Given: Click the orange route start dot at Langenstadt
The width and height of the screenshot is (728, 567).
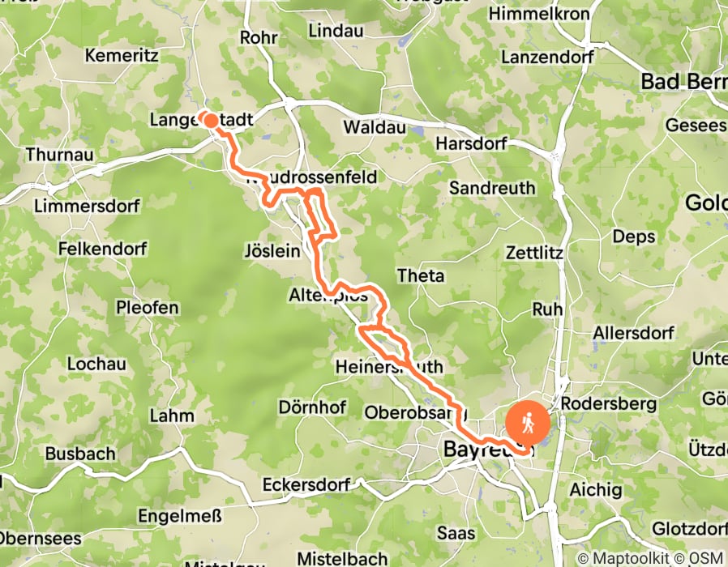Looking at the screenshot, I should [x=211, y=121].
